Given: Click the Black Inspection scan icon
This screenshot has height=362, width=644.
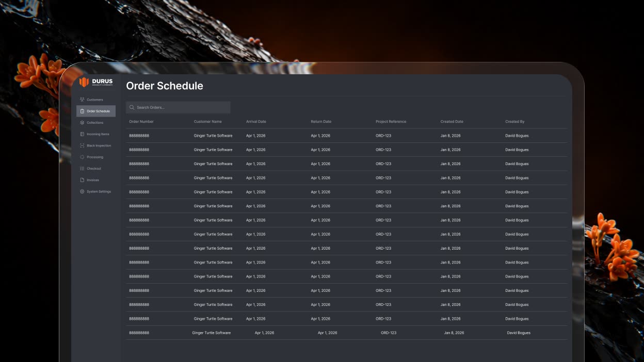Looking at the screenshot, I should 82,145.
